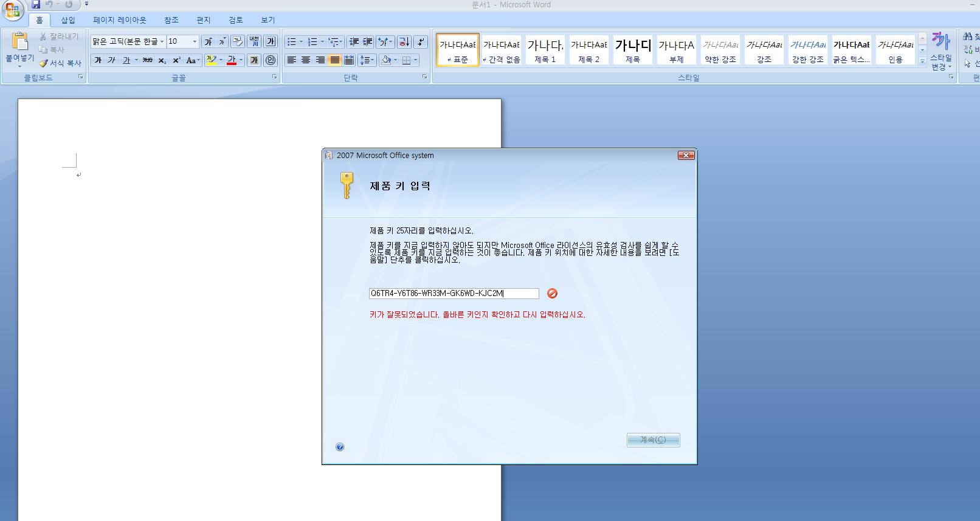Open Font dialog launcher in 글꼴 group
This screenshot has height=521, width=980.
tap(274, 77)
